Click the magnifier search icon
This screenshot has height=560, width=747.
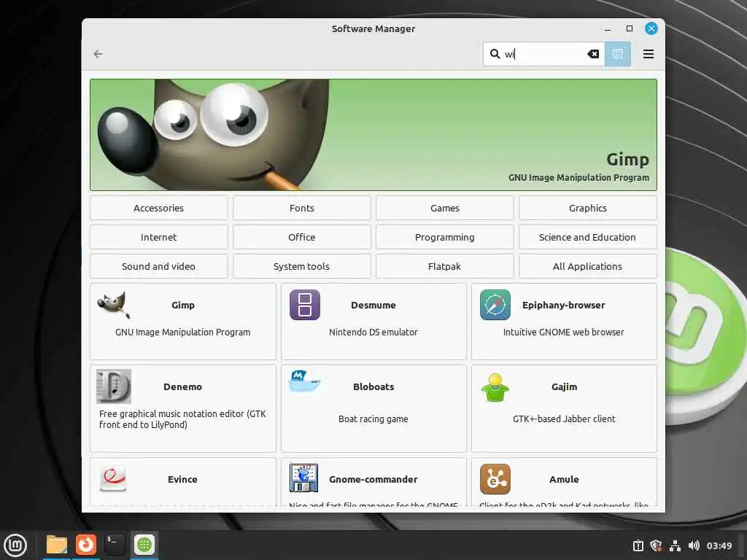pyautogui.click(x=495, y=54)
